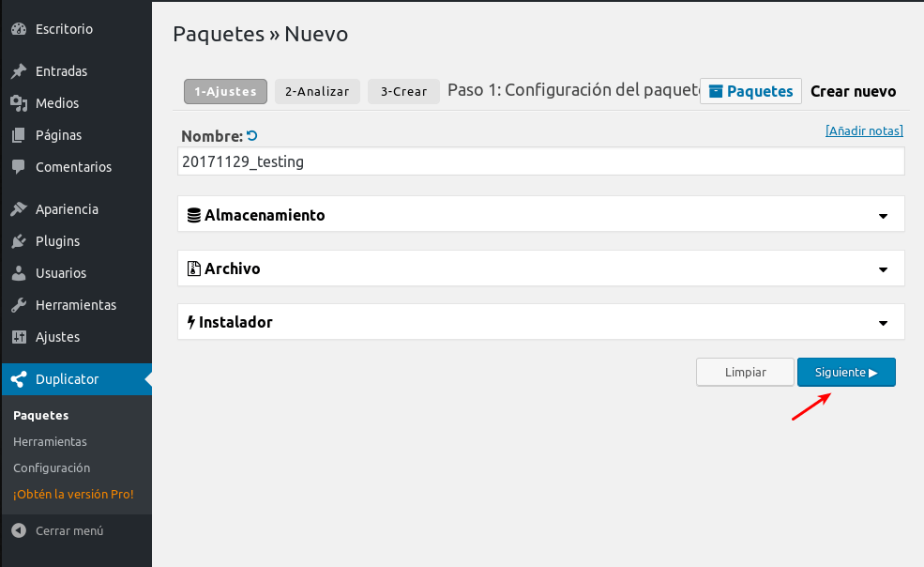
Task: Click the Ajustes settings icon
Action: pos(18,337)
